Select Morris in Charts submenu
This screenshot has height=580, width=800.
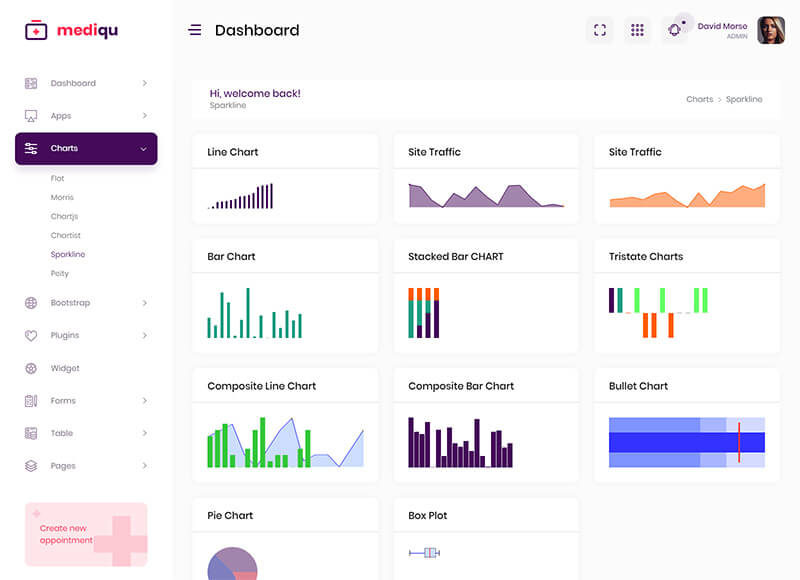click(62, 197)
